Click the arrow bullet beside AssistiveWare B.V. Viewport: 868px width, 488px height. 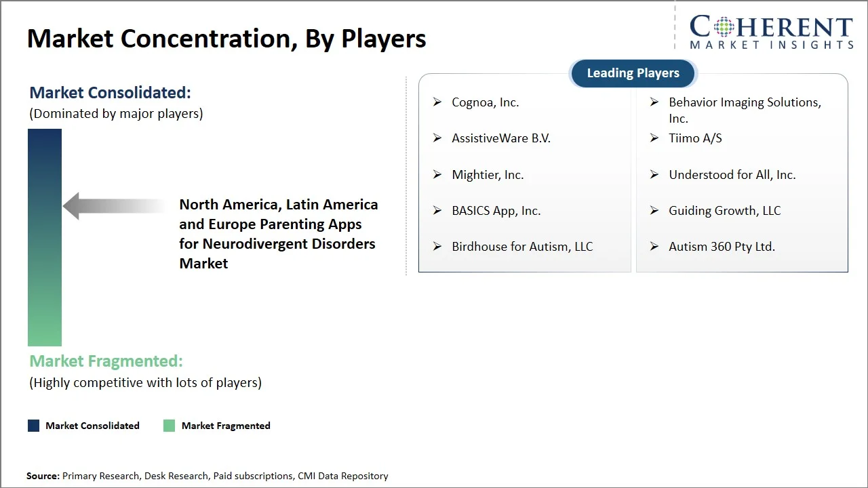[x=437, y=138]
